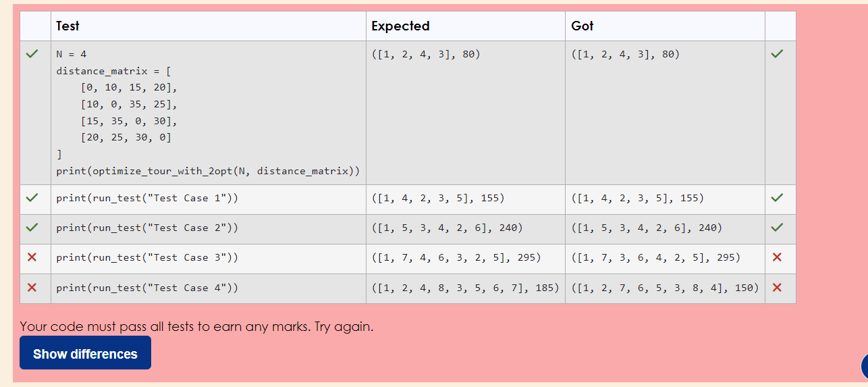Click red cross right of Test Case 4 row
Screen dimensions: 868x387
tap(777, 288)
